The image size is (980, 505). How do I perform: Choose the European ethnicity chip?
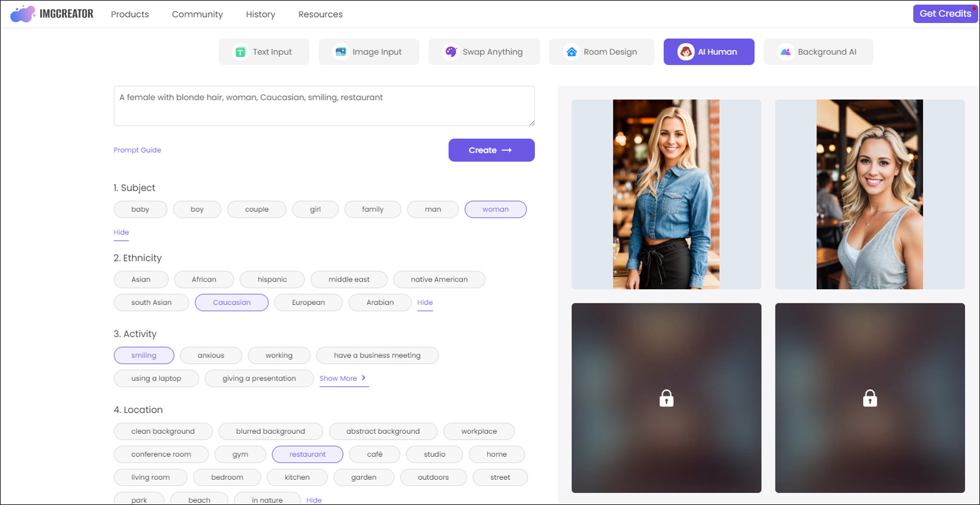pyautogui.click(x=309, y=303)
